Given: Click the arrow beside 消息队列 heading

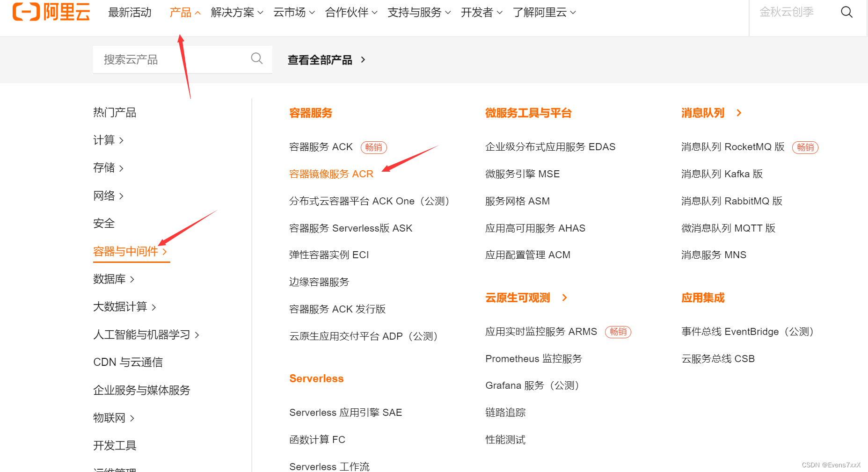Looking at the screenshot, I should (739, 113).
